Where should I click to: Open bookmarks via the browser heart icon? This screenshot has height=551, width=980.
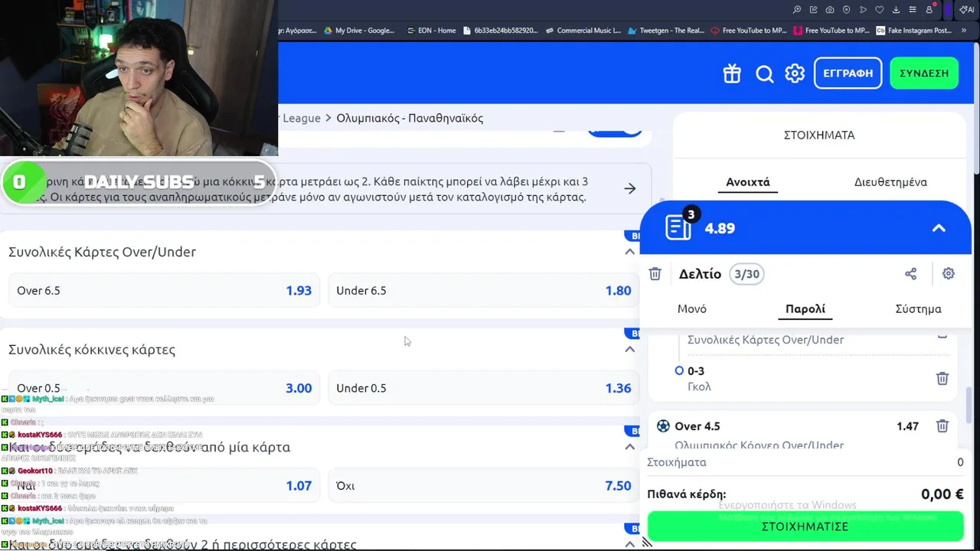click(880, 10)
